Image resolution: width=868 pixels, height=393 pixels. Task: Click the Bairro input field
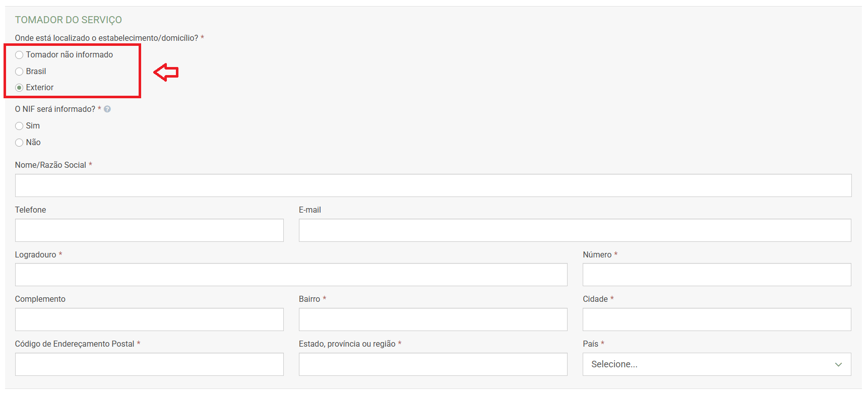coord(433,319)
